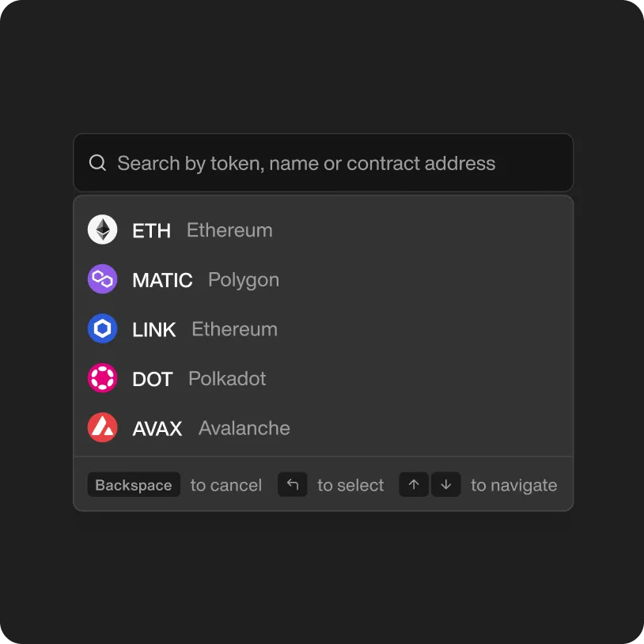The image size is (644, 644).
Task: Click the pink Polkadot DOT logo
Action: (x=102, y=378)
